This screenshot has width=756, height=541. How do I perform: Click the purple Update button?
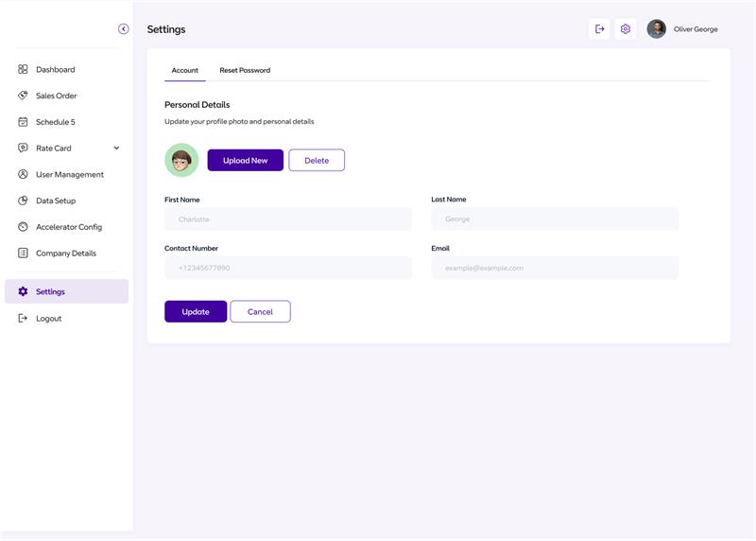point(196,311)
